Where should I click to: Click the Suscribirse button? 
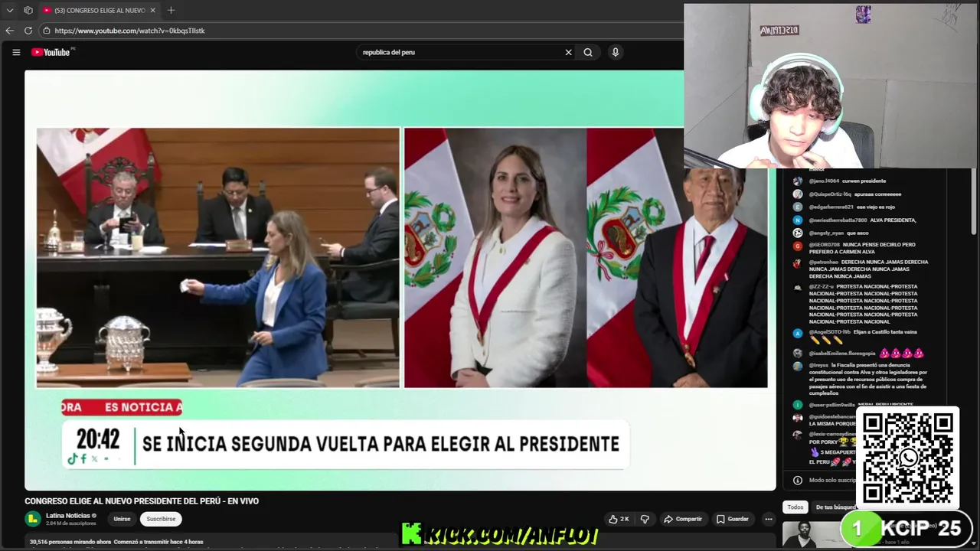161,519
